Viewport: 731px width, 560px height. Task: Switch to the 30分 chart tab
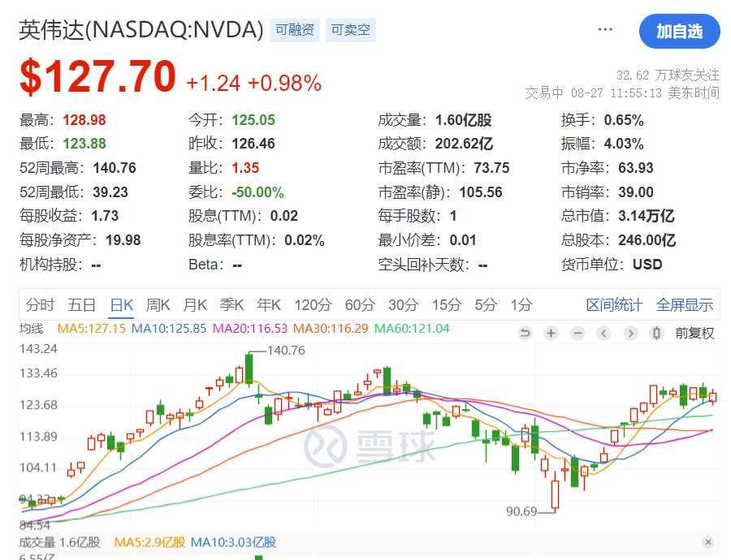tap(403, 305)
